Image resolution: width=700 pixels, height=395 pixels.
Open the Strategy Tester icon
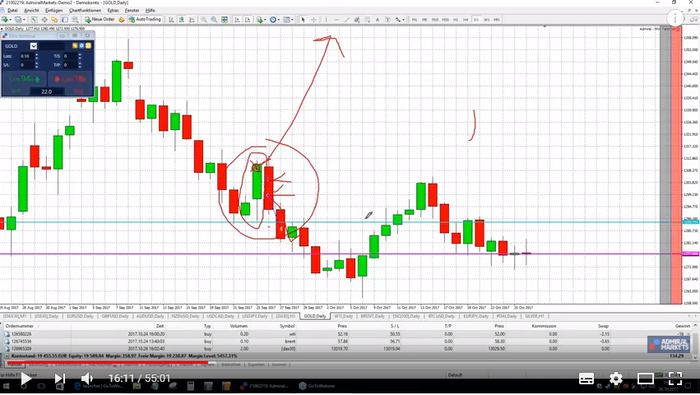point(75,20)
